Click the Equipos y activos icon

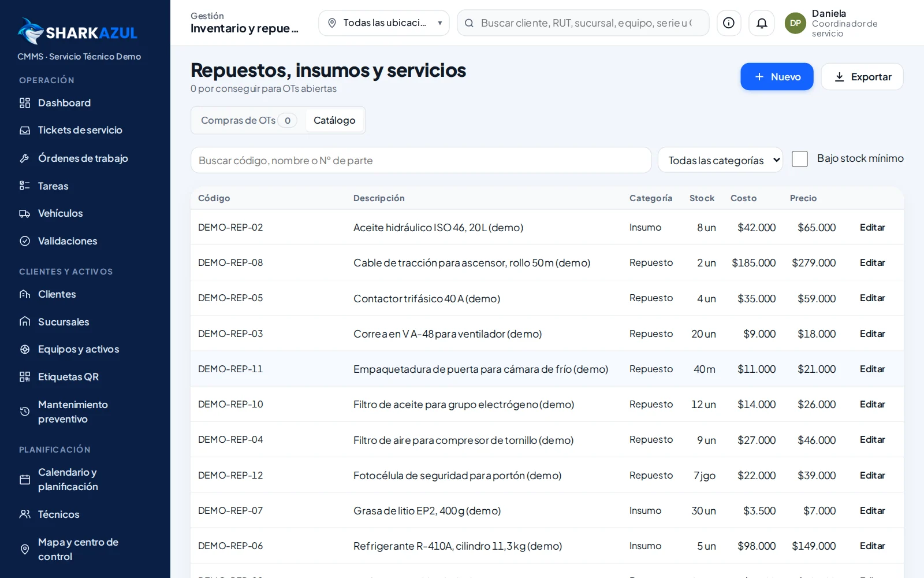(x=25, y=349)
